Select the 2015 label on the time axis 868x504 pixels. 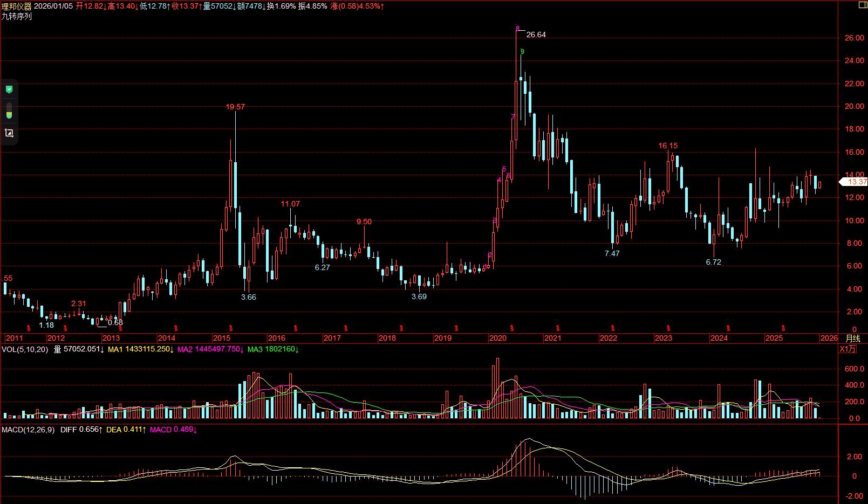click(x=222, y=339)
